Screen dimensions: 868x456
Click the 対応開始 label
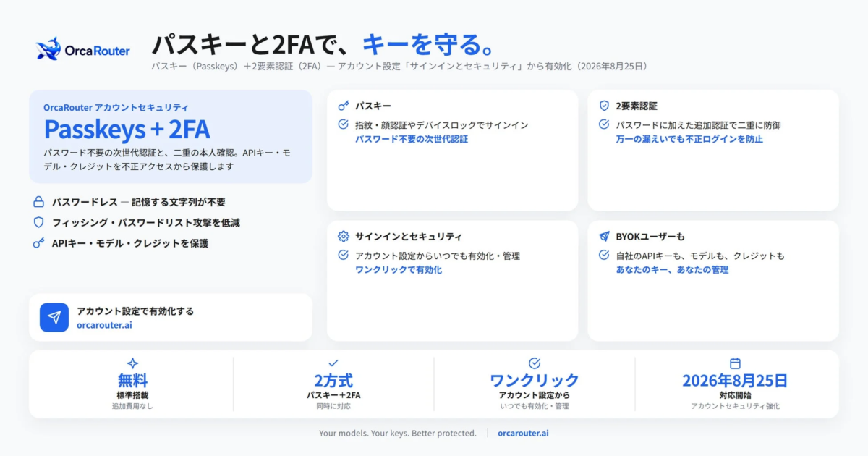735,395
